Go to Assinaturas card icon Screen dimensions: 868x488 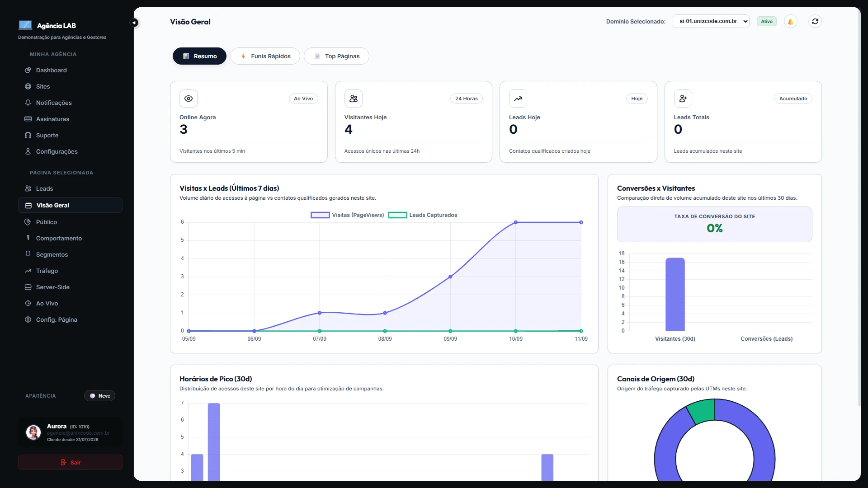pos(28,119)
